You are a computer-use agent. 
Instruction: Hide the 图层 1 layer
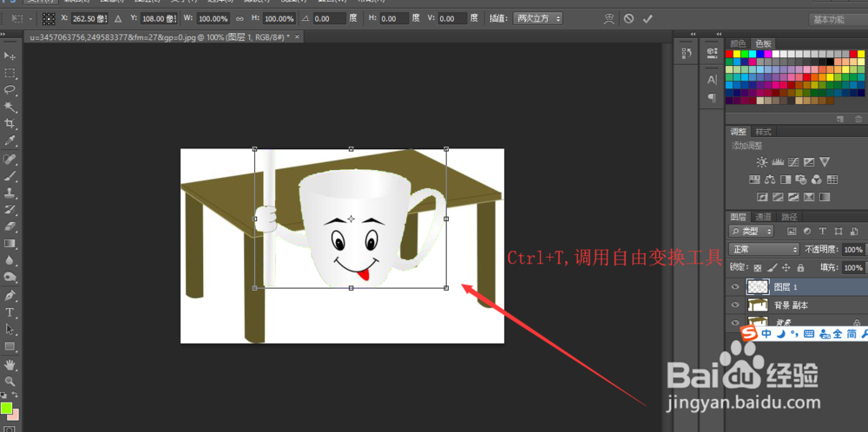point(735,287)
